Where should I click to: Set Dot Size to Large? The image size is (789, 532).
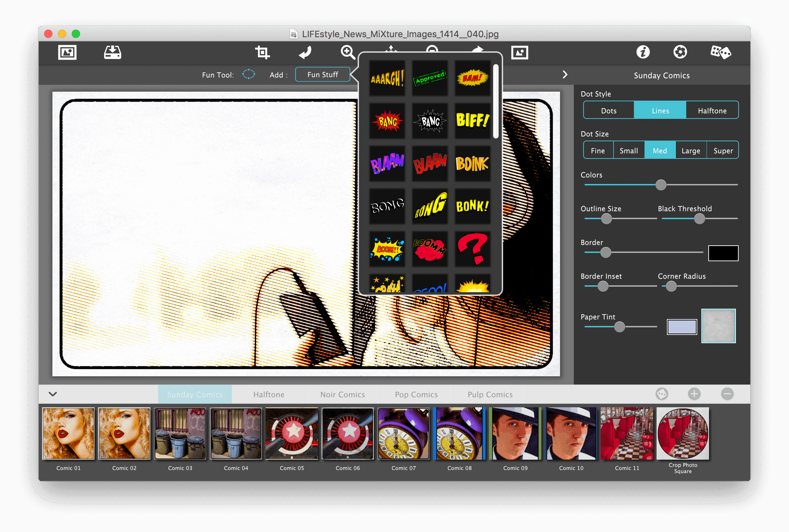[691, 150]
